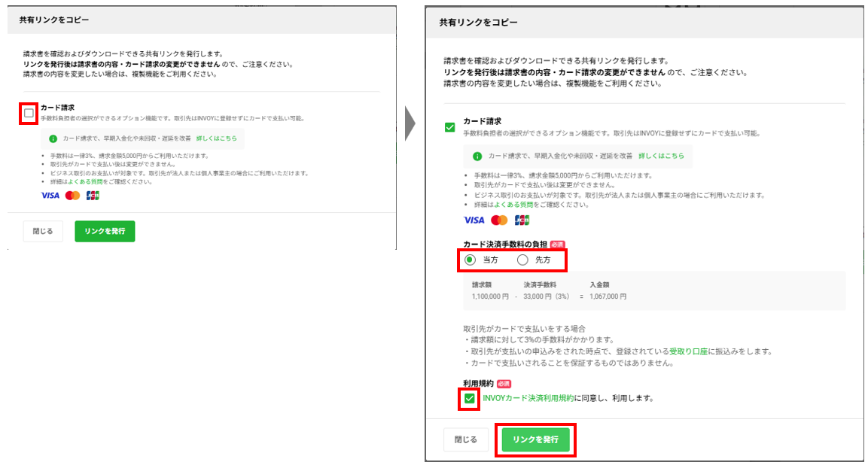Screen dimensions: 868x465
Task: Click the 入金額 column label
Action: (x=599, y=285)
